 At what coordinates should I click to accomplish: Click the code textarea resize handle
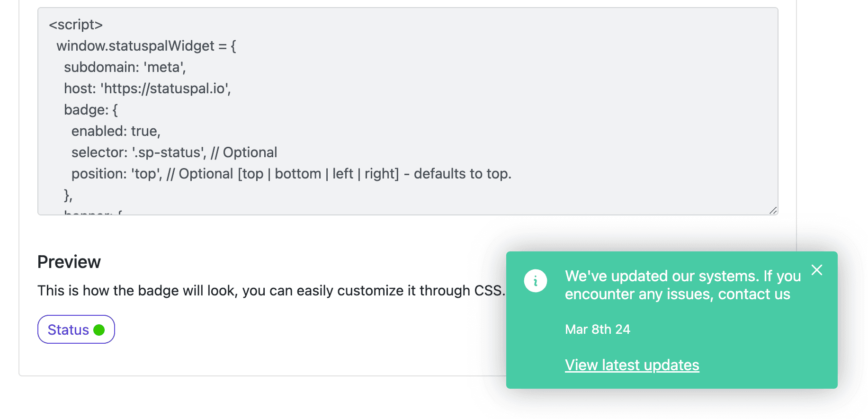(773, 210)
